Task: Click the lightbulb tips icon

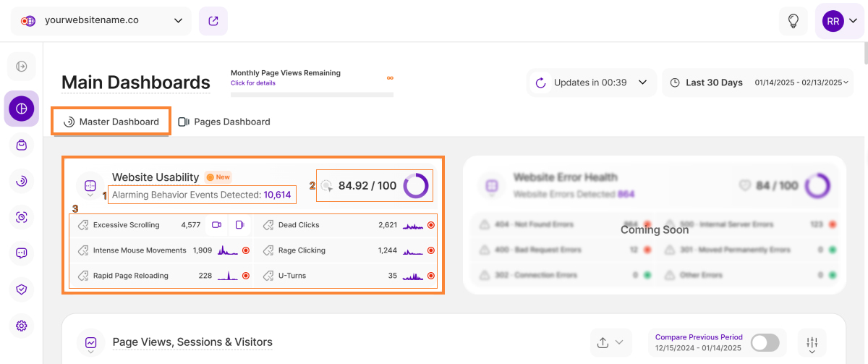Action: (793, 21)
